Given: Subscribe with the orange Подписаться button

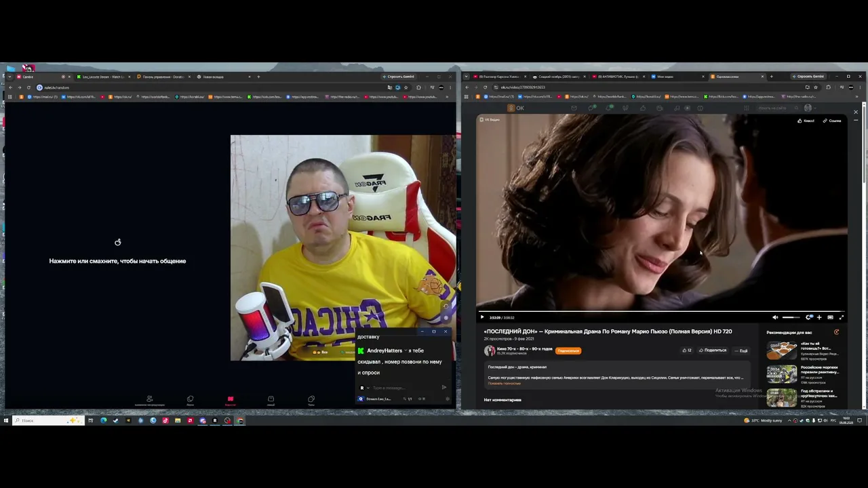Looking at the screenshot, I should 568,350.
